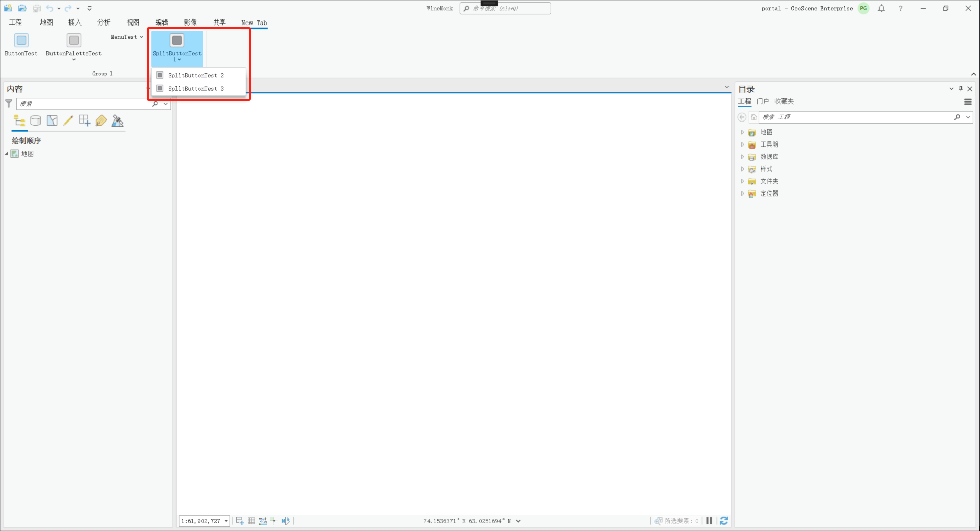Select List By Perspective Imagery satellite icon
This screenshot has height=531, width=980.
(117, 121)
